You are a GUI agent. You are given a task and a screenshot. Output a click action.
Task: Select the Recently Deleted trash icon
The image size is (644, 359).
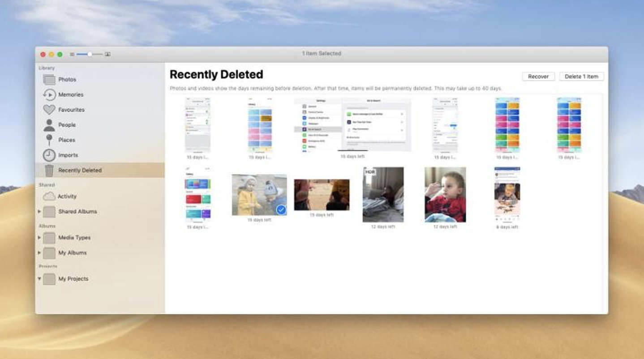tap(49, 171)
